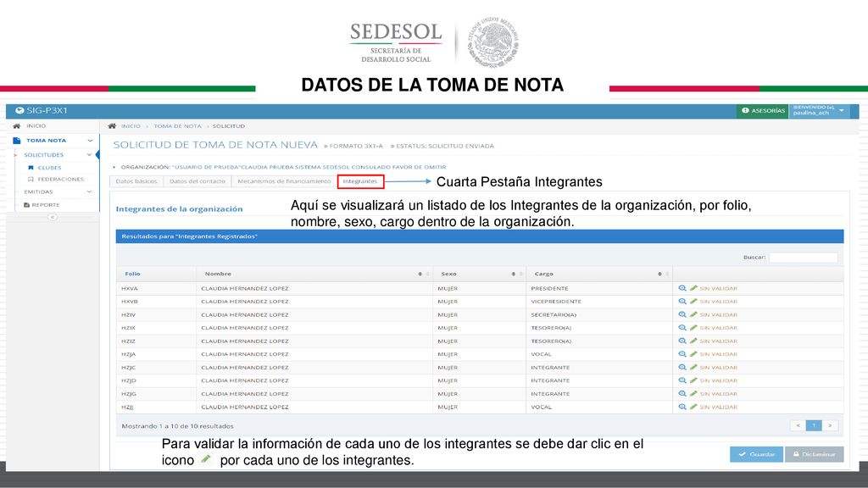Image resolution: width=868 pixels, height=488 pixels.
Task: Click pencil edit icon for folio HZJC
Action: coord(693,368)
